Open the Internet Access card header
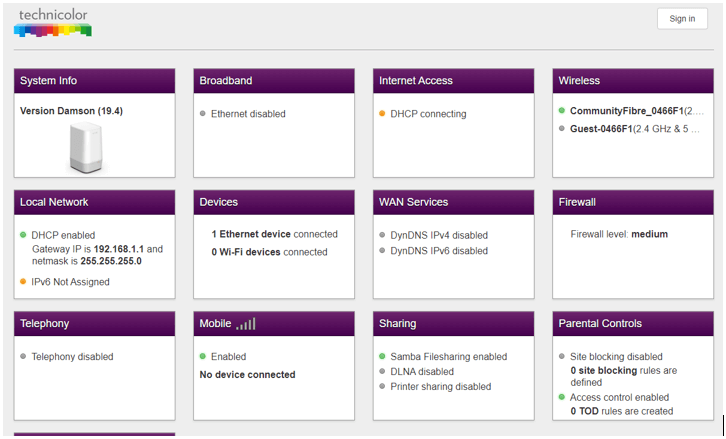 point(453,81)
